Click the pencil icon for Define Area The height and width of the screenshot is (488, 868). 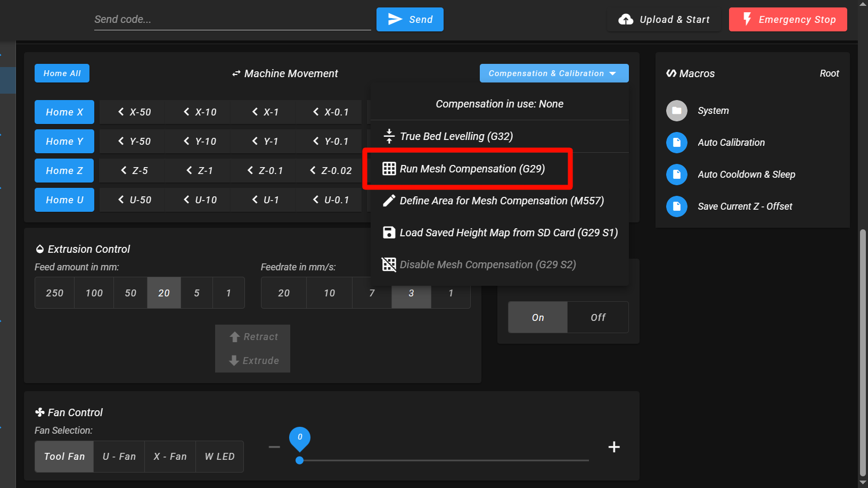pyautogui.click(x=389, y=201)
